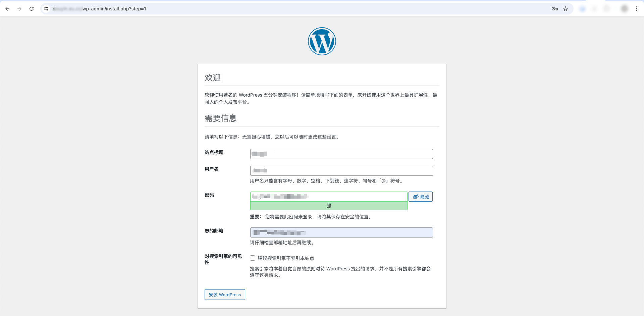
Task: Click the 站点标题 label
Action: point(214,152)
